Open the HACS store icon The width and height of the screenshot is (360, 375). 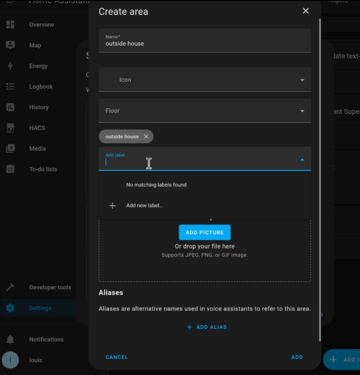10,128
